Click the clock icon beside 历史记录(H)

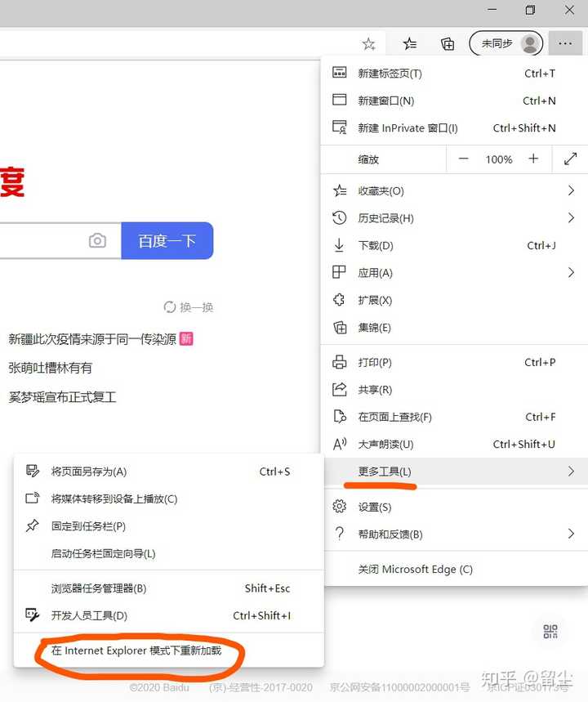339,218
